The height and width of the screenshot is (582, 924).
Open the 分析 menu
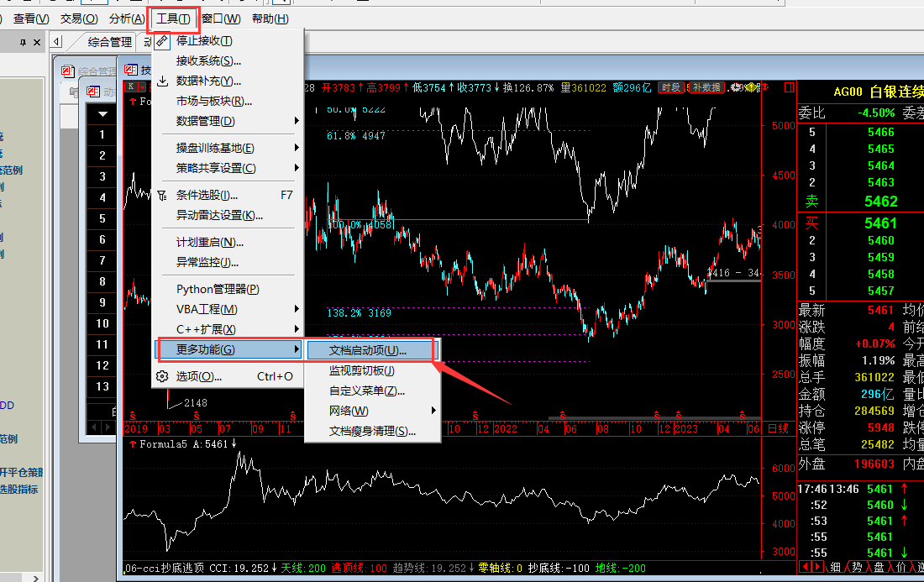point(127,18)
